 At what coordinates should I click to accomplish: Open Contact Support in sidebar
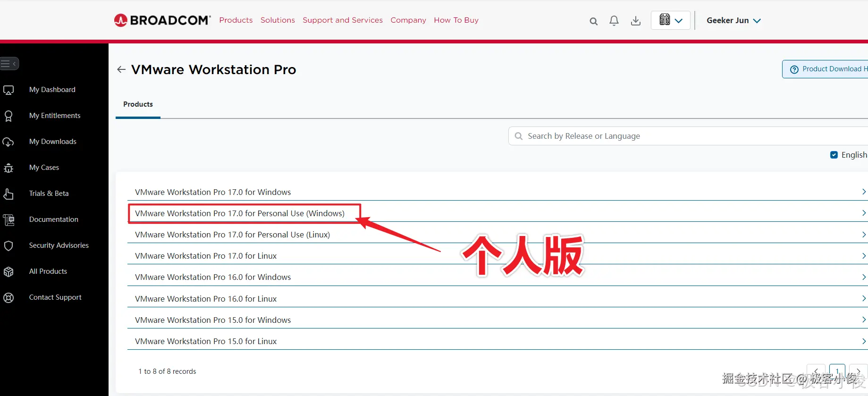[55, 297]
